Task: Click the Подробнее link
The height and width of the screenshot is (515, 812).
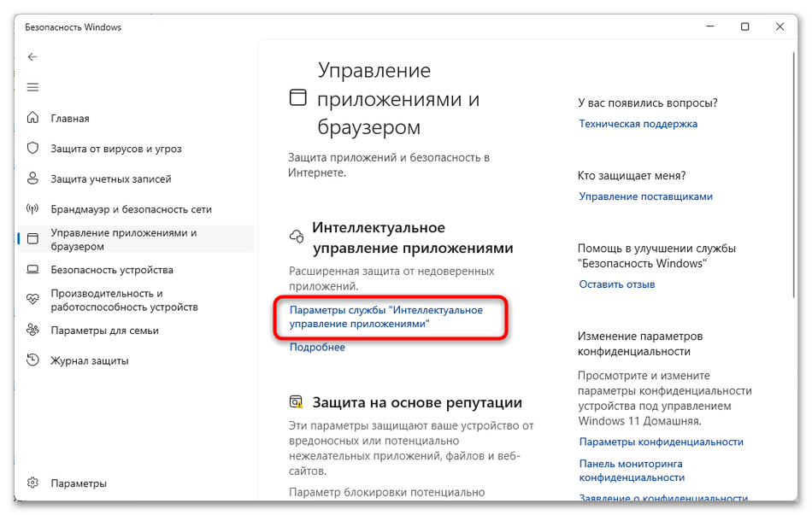Action: [x=317, y=348]
